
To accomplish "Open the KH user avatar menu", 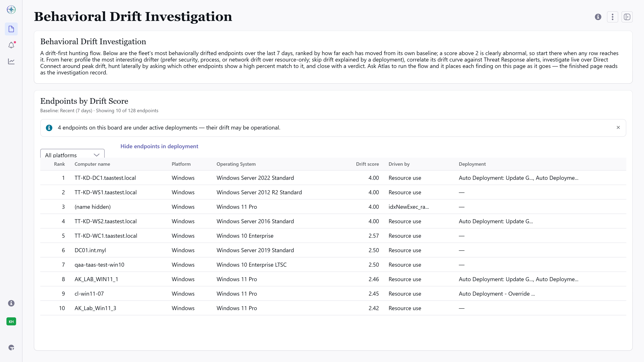I will tap(11, 322).
